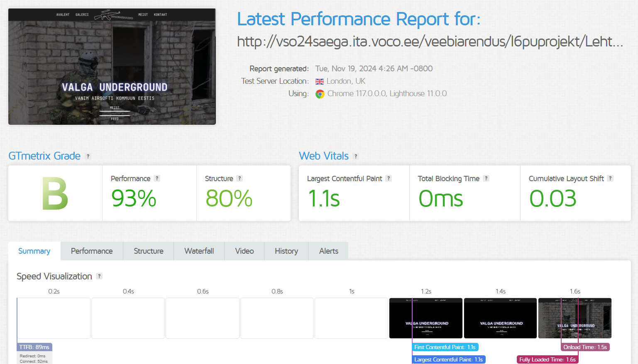Open the Structure score help tooltip
This screenshot has width=638, height=364.
tap(240, 178)
